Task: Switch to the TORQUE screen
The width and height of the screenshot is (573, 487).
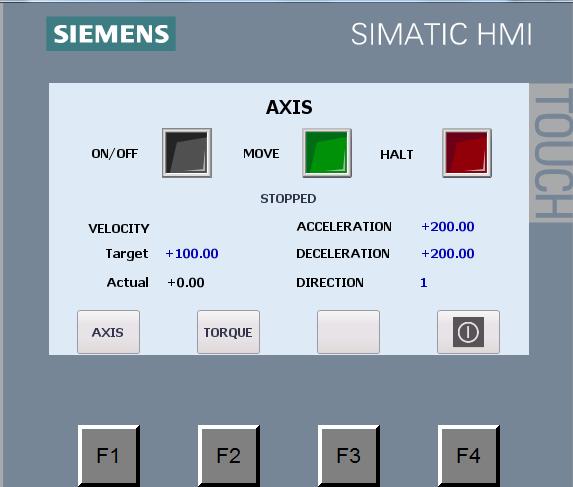Action: 228,332
